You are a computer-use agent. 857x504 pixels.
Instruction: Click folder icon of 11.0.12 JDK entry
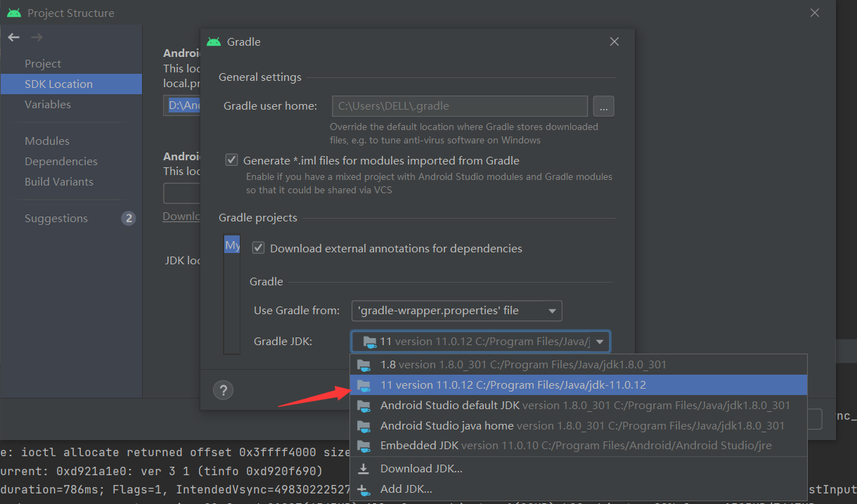pyautogui.click(x=363, y=385)
